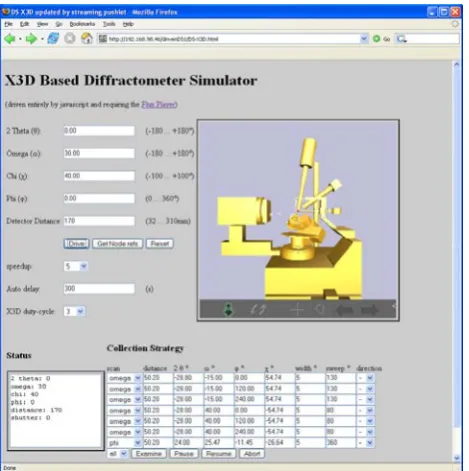This screenshot has height=471, width=469.
Task: Click the sweep field in the first strategy row
Action: click(x=340, y=378)
